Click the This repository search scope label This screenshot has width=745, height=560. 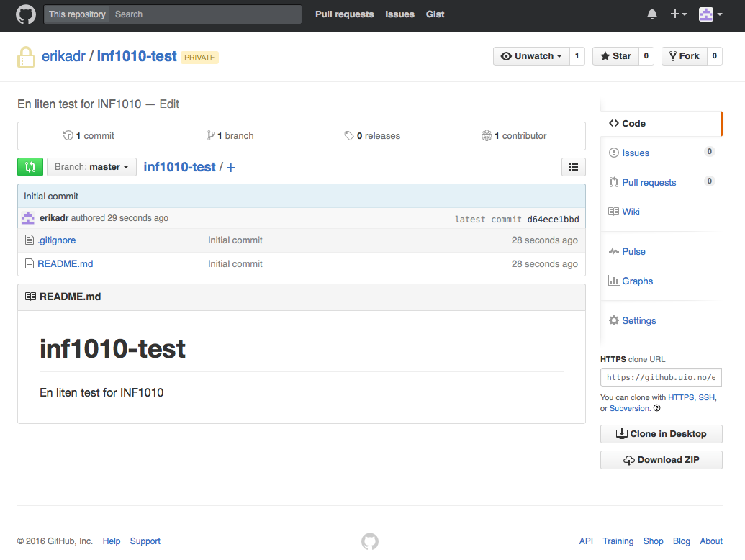coord(77,14)
